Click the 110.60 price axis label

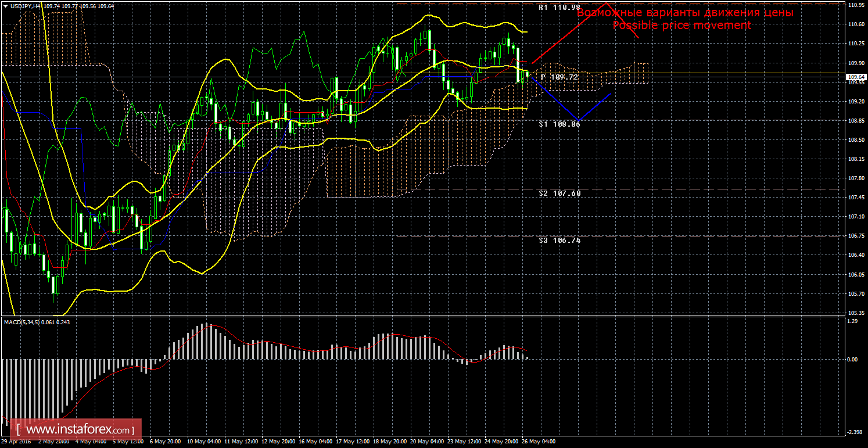855,24
